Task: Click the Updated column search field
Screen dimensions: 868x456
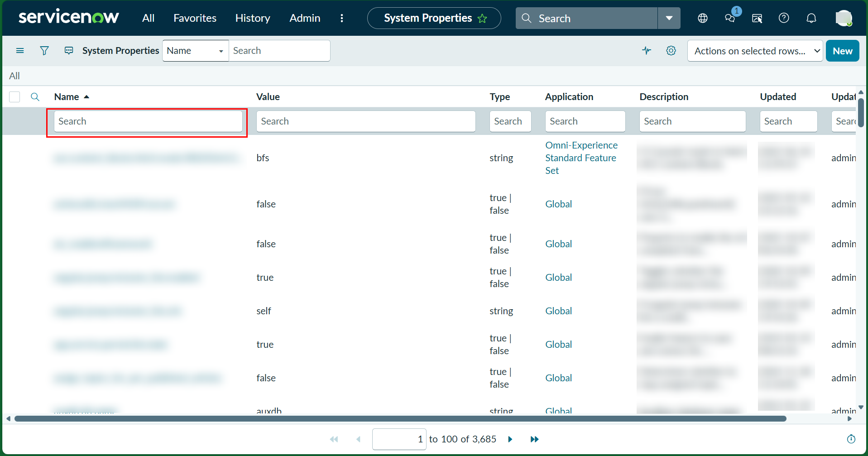Action: click(788, 121)
